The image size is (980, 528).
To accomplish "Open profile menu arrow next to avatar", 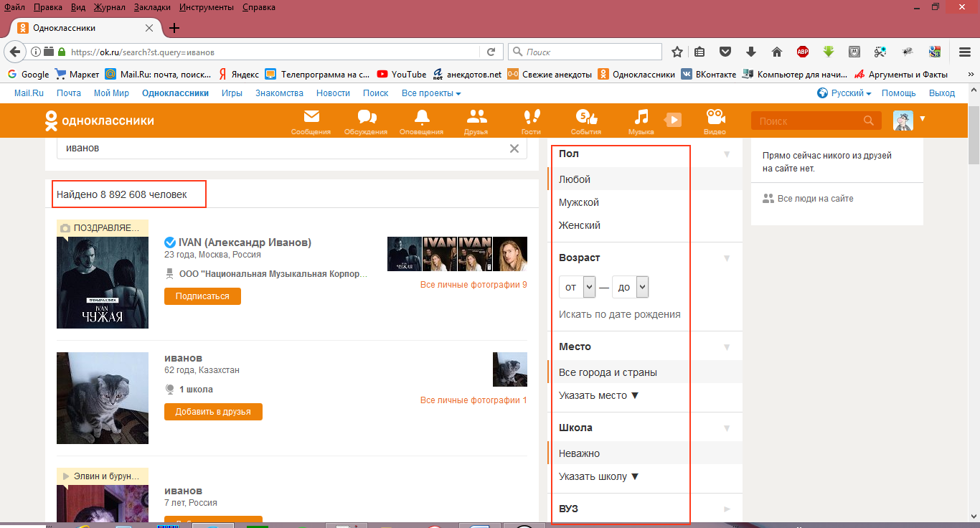I will (923, 118).
